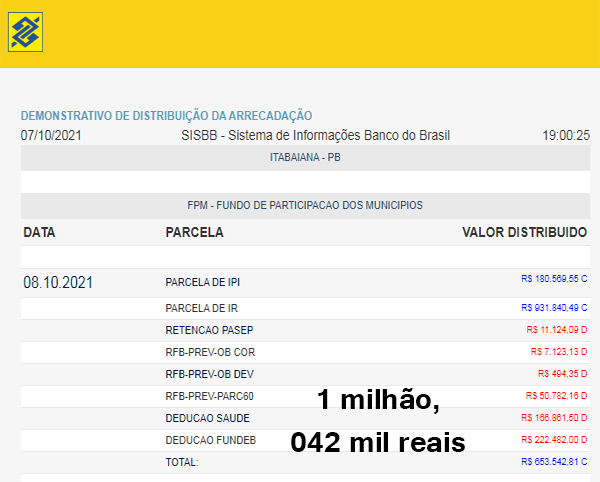This screenshot has width=600, height=482.
Task: Click the PARCELA DE IR value R$ 931.840,49 C
Action: pyautogui.click(x=554, y=308)
